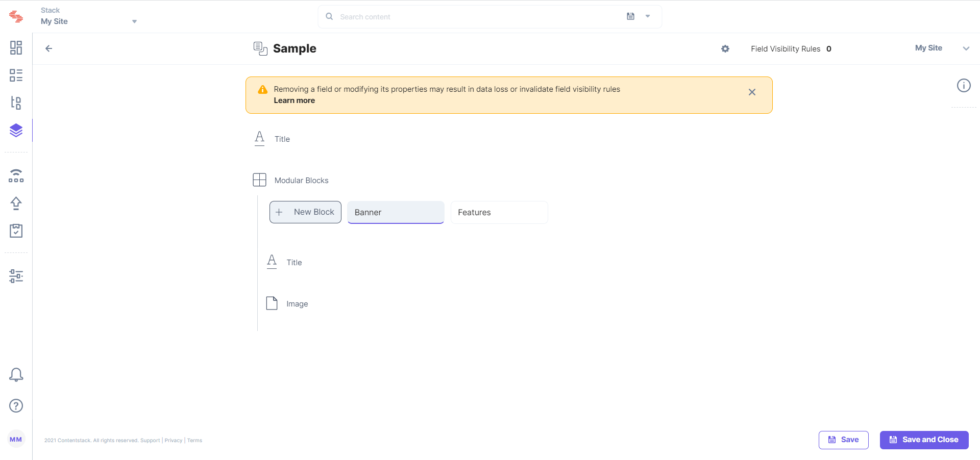
Task: Select the Assets tree icon in sidebar
Action: coord(16,103)
